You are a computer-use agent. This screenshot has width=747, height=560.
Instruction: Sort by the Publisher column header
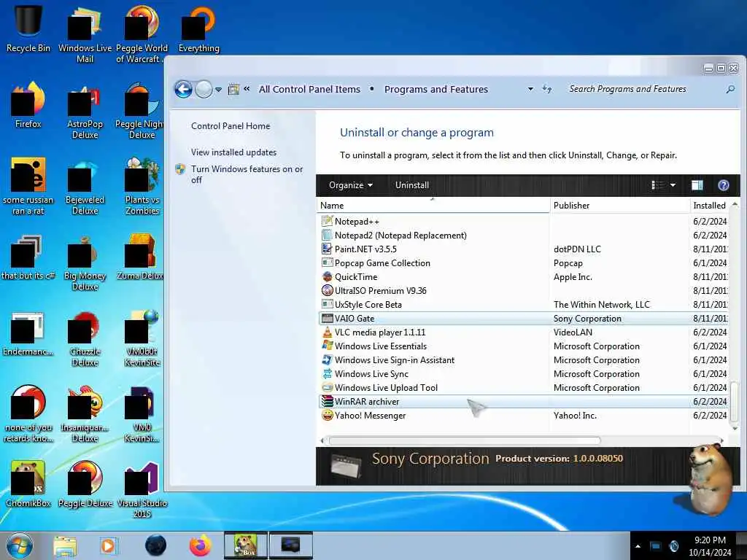tap(619, 205)
